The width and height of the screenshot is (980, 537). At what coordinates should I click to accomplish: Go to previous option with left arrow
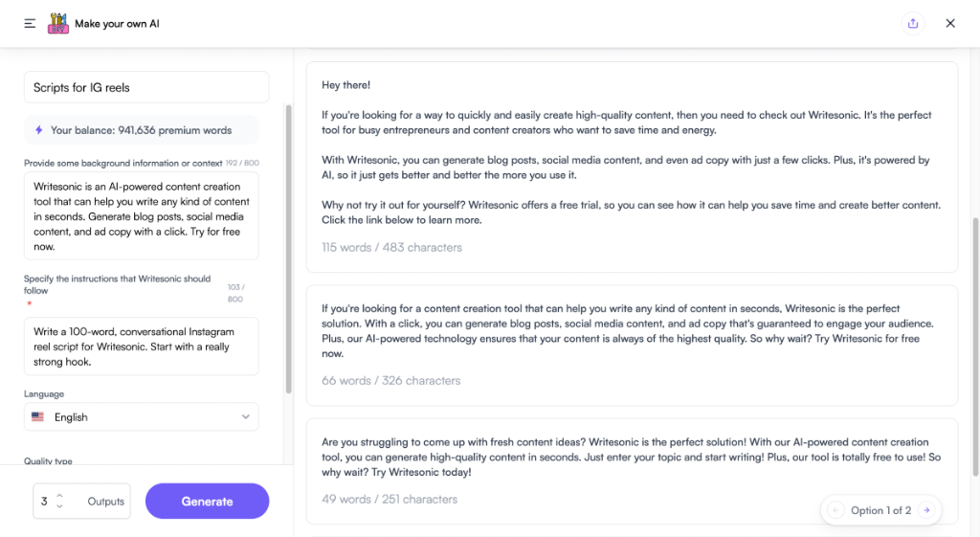tap(835, 510)
